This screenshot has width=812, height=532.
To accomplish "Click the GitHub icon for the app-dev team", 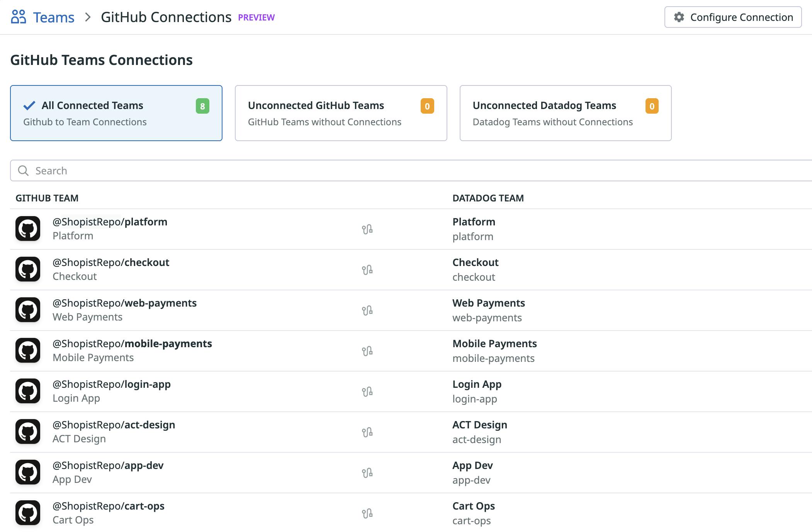I will click(x=28, y=472).
